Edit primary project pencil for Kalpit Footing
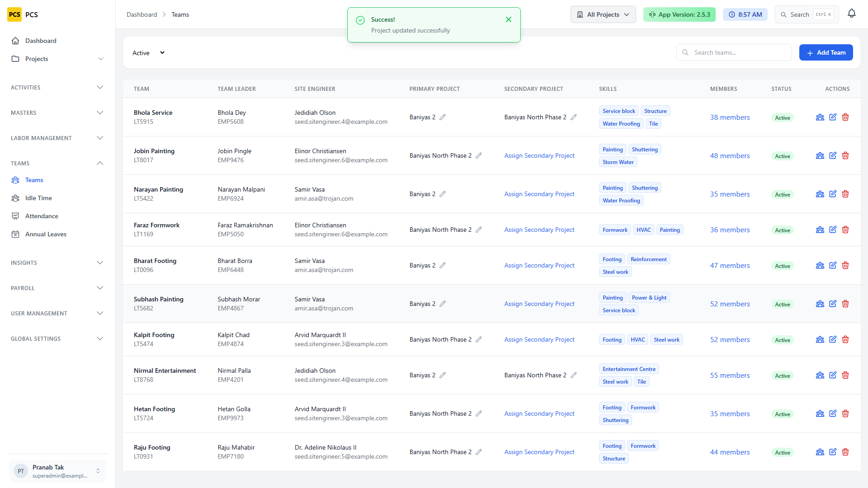 pos(479,339)
